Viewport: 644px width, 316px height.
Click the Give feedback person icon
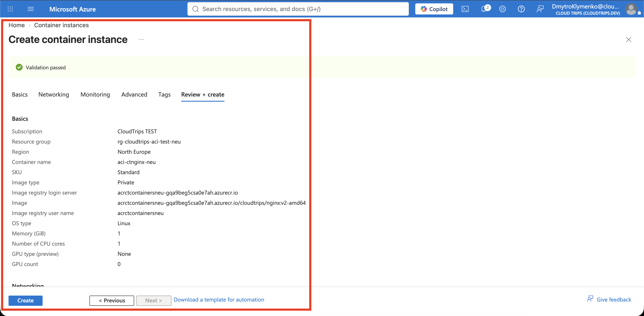590,299
